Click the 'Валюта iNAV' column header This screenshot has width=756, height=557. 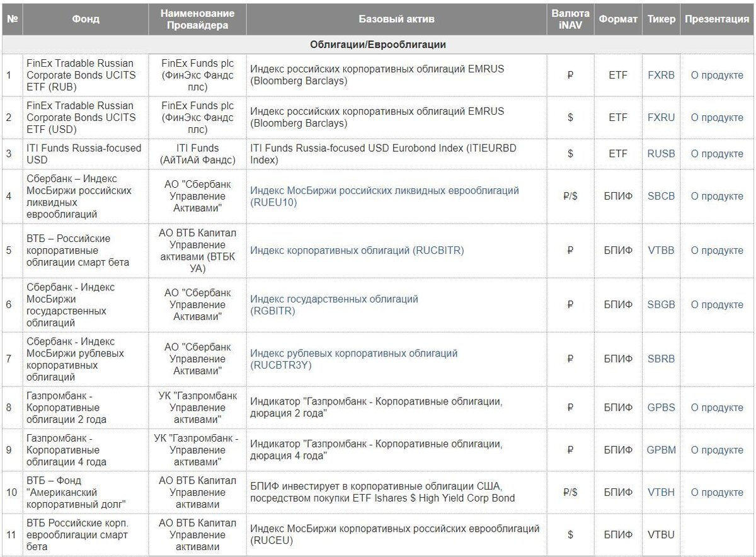pos(570,19)
